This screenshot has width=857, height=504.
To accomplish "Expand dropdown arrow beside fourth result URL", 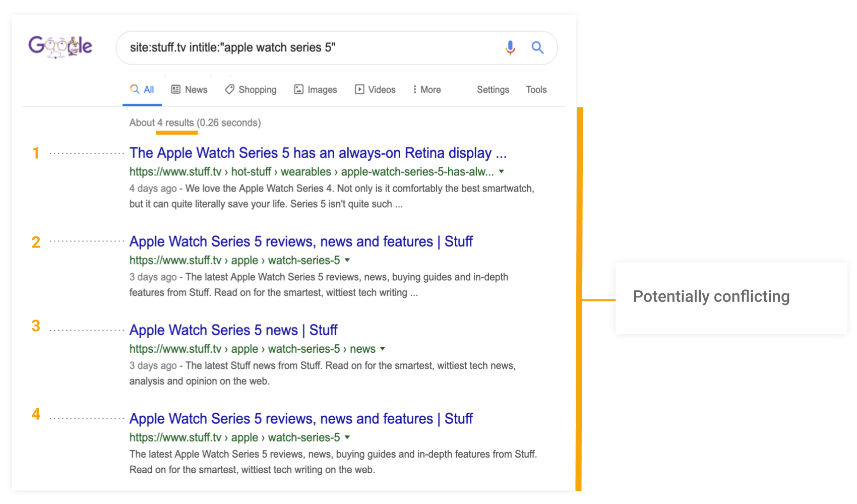I will [x=347, y=437].
